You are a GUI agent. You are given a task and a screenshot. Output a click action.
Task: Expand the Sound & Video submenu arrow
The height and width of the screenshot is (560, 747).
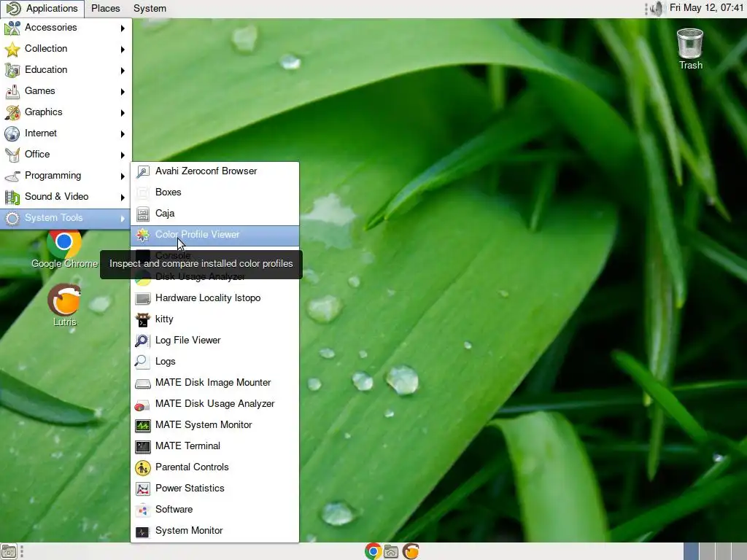(x=123, y=197)
